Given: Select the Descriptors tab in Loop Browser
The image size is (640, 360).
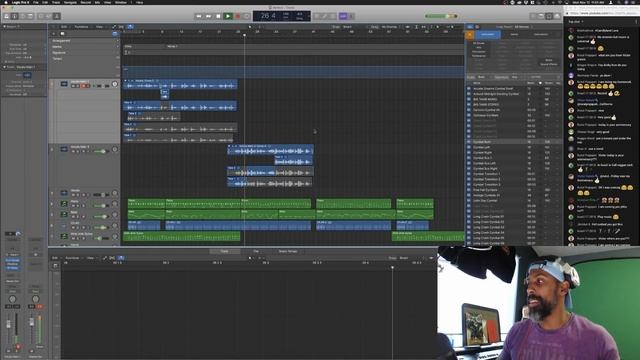Looking at the screenshot, I should (x=541, y=35).
